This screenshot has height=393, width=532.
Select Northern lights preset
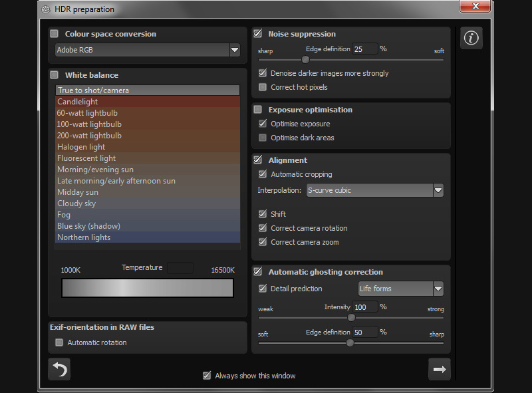(x=148, y=237)
